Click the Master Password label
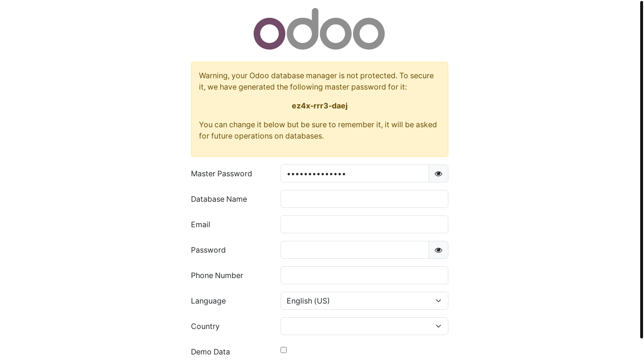 tap(222, 173)
